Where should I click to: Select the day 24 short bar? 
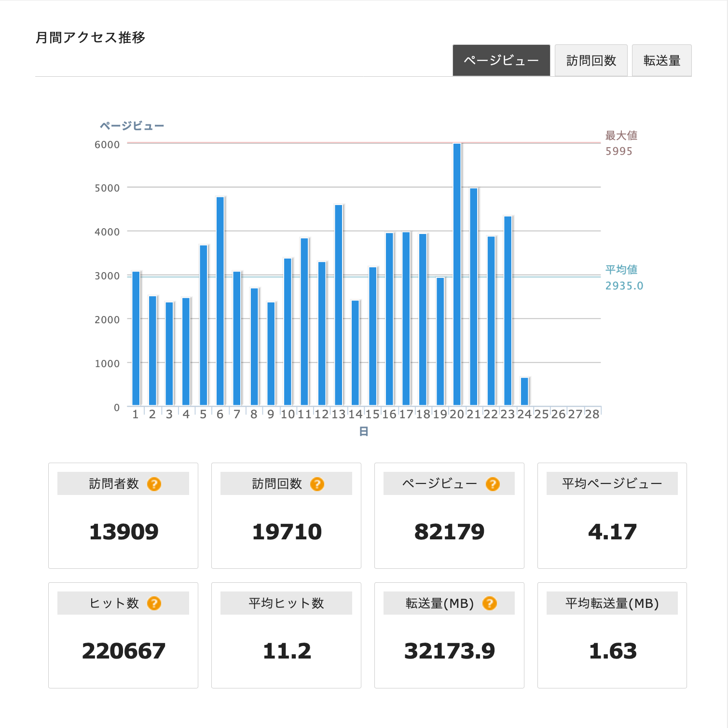click(524, 391)
